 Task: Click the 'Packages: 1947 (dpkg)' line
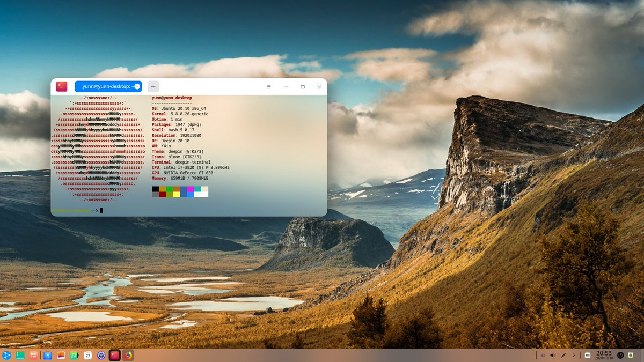(177, 124)
